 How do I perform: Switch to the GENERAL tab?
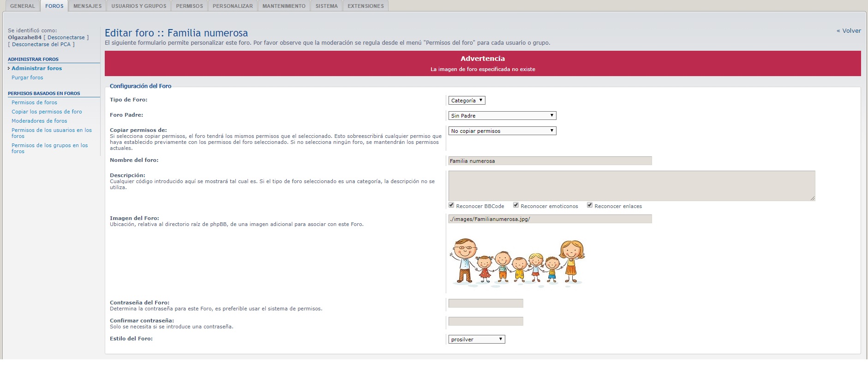pyautogui.click(x=23, y=6)
